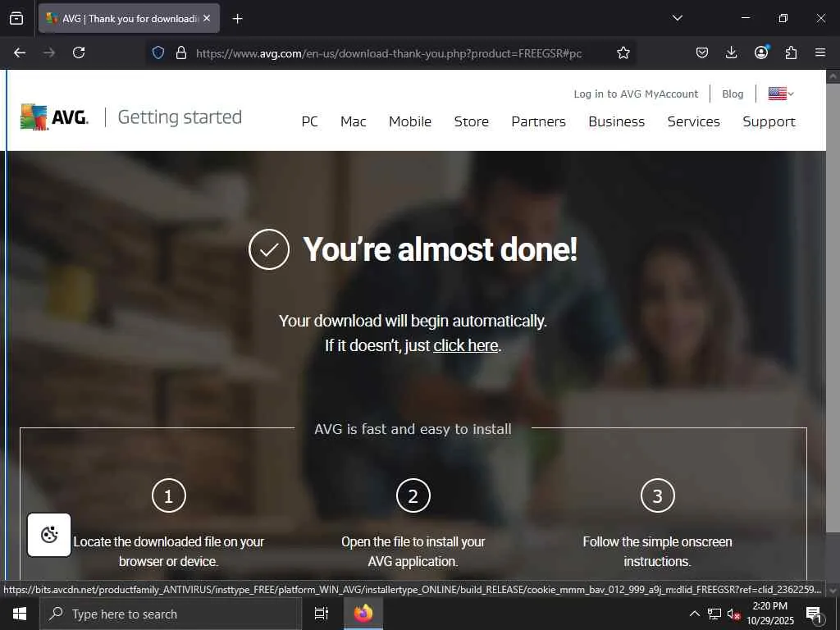Click Log in to AVG MyAccount
The image size is (840, 630).
[x=636, y=94]
